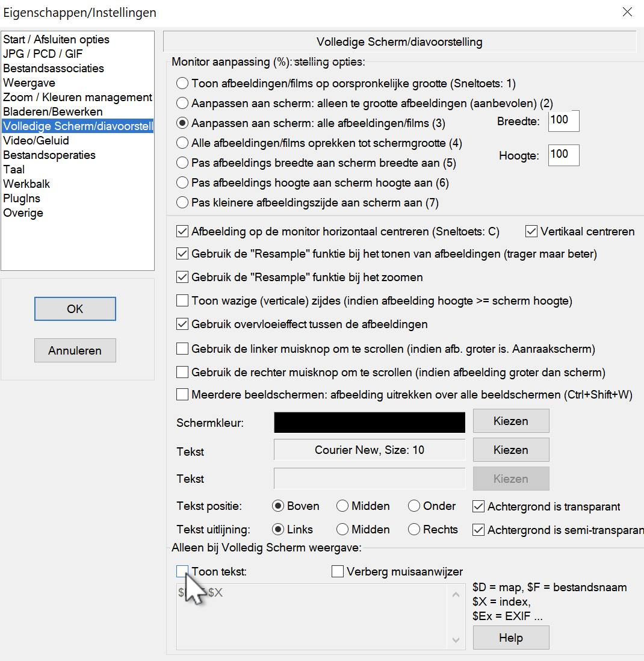Toggle horizontal centering checkbox
Screen dimensions: 644x661
(x=182, y=231)
